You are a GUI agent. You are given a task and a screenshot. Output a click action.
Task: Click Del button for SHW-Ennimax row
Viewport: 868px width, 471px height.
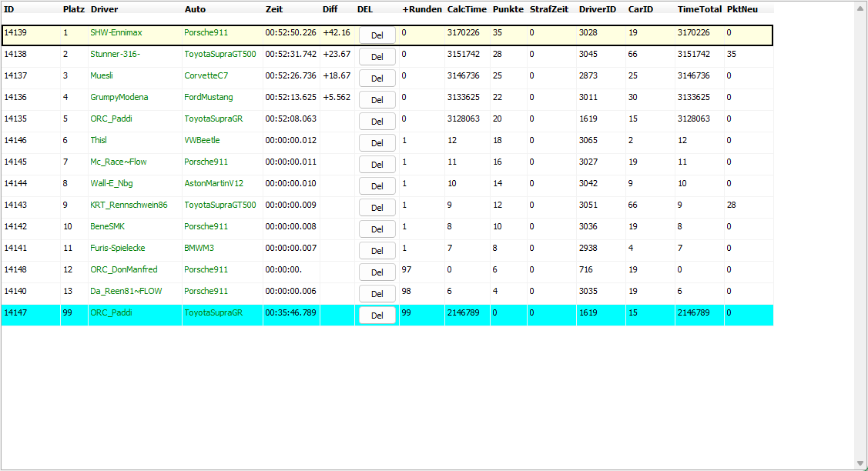pyautogui.click(x=377, y=35)
